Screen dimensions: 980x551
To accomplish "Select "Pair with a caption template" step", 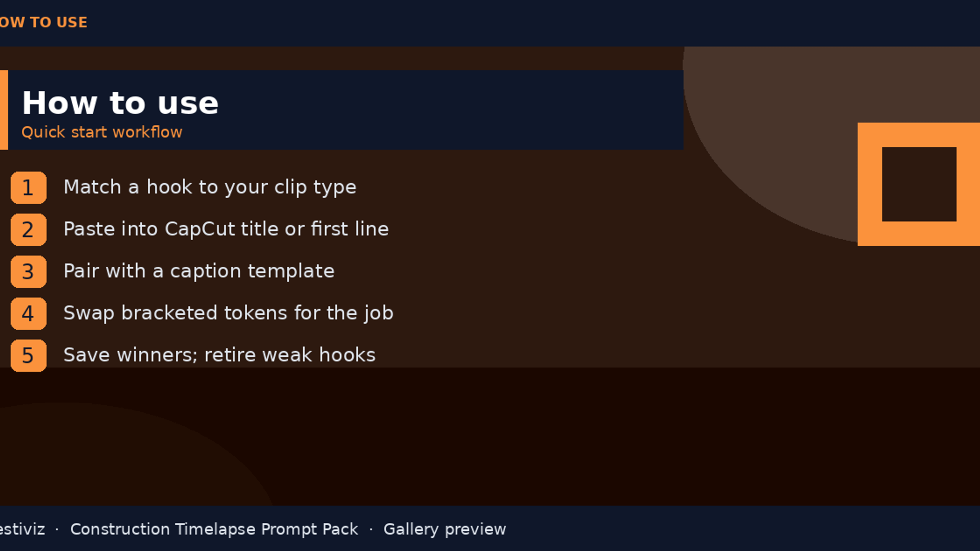I will pos(199,271).
